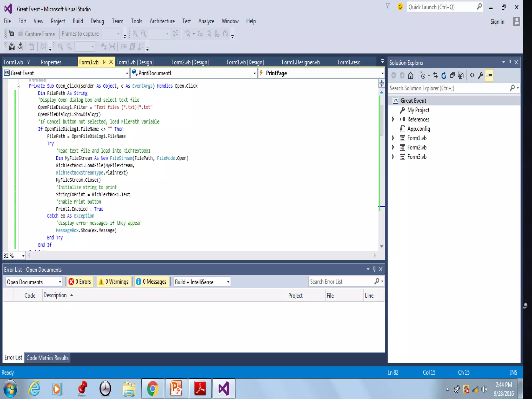The height and width of the screenshot is (399, 532).
Task: Click the Google Chrome taskbar icon
Action: (x=152, y=389)
